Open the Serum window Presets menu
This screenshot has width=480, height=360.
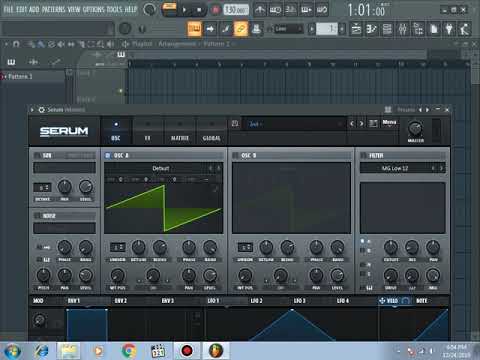point(406,110)
